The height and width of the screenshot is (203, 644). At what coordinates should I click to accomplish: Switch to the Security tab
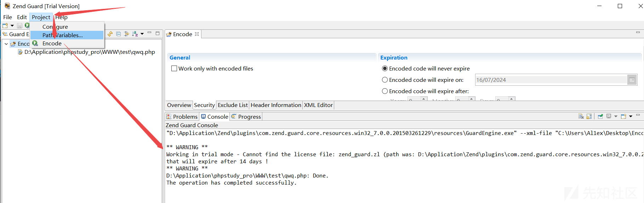204,105
